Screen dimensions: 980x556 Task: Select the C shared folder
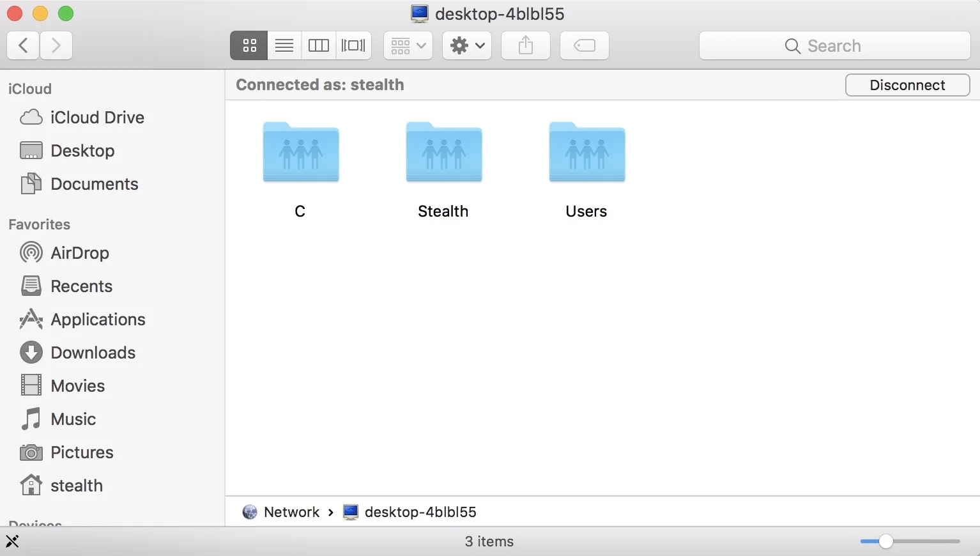coord(301,153)
